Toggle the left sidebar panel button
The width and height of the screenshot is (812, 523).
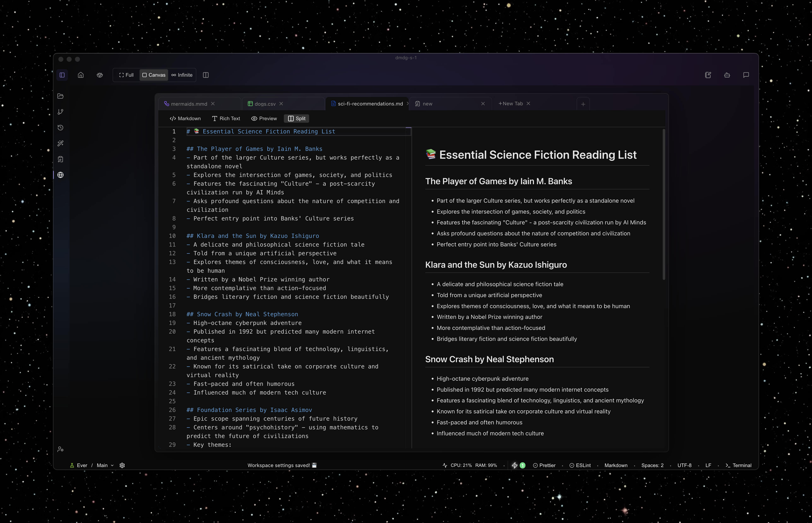coord(62,75)
